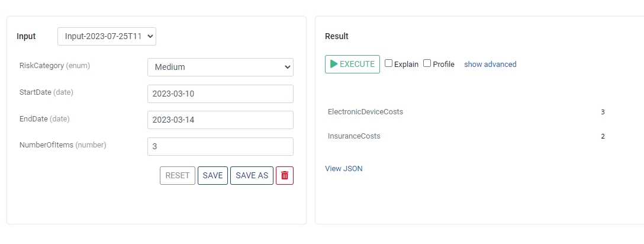Click the ElectronicDeviceCosts result row
Viewport: 644px width, 244px height.
pos(365,111)
